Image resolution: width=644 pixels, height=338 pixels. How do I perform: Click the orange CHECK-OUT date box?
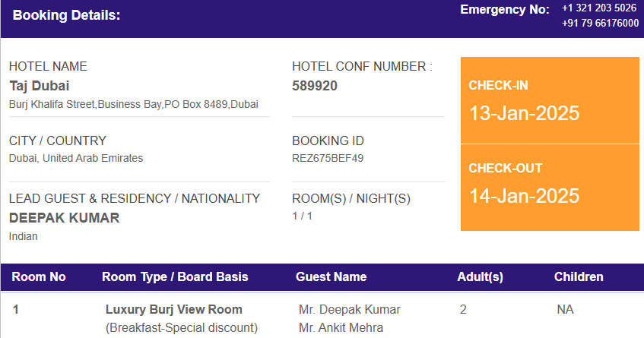point(550,188)
